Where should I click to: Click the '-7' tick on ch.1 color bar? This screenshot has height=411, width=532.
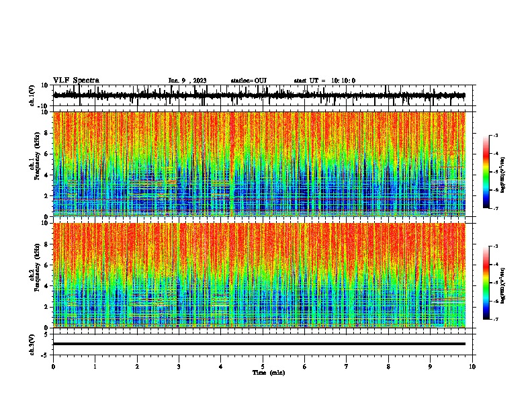[x=495, y=208]
